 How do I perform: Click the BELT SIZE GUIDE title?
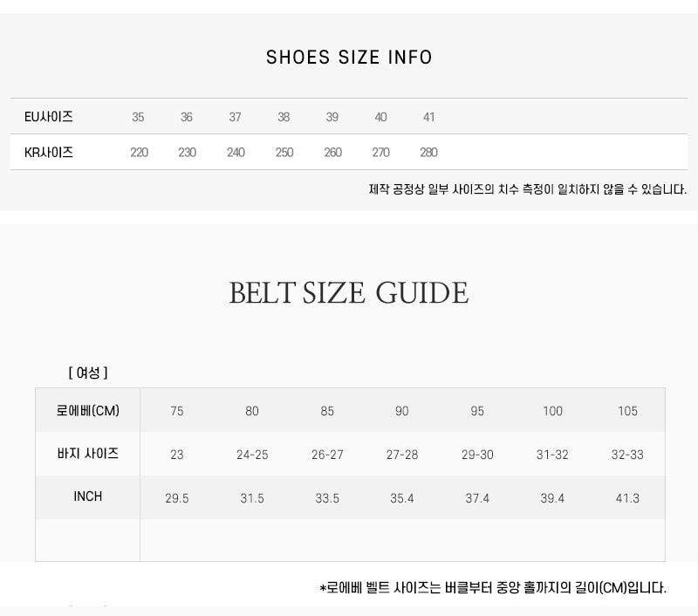pyautogui.click(x=349, y=293)
